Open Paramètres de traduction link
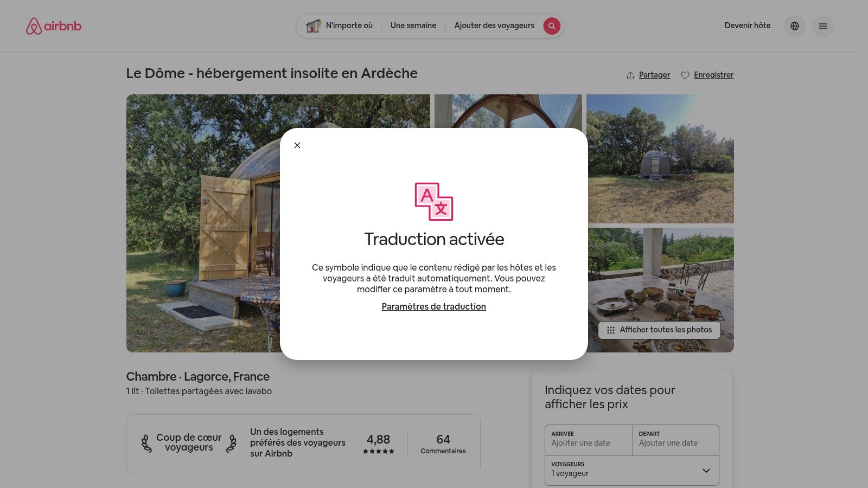Viewport: 868px width, 488px height. pyautogui.click(x=434, y=307)
